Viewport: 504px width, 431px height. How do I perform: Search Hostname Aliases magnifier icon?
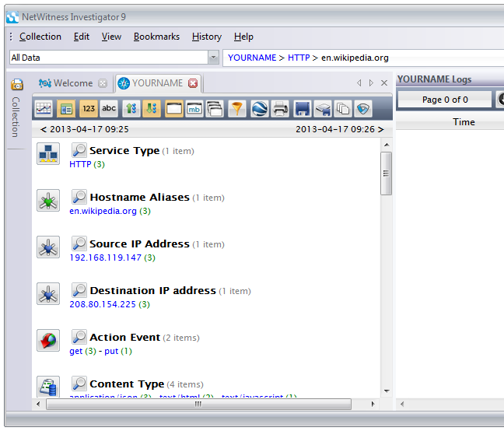[x=79, y=197]
